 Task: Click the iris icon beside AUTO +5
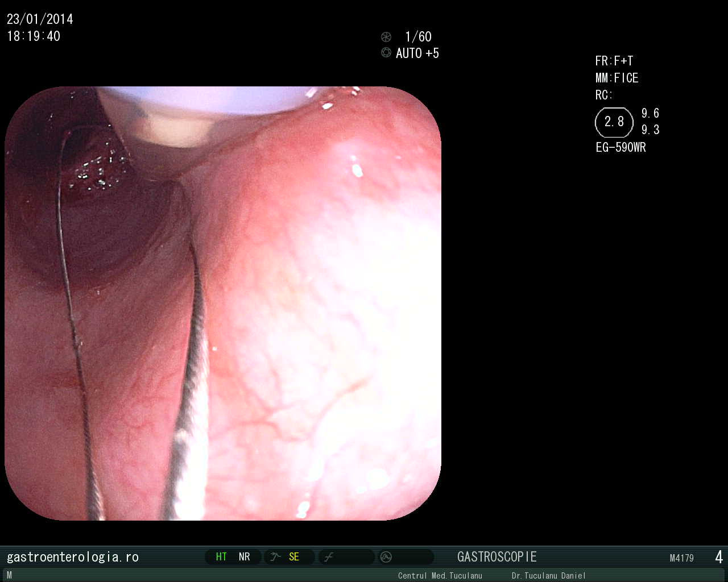(x=386, y=53)
